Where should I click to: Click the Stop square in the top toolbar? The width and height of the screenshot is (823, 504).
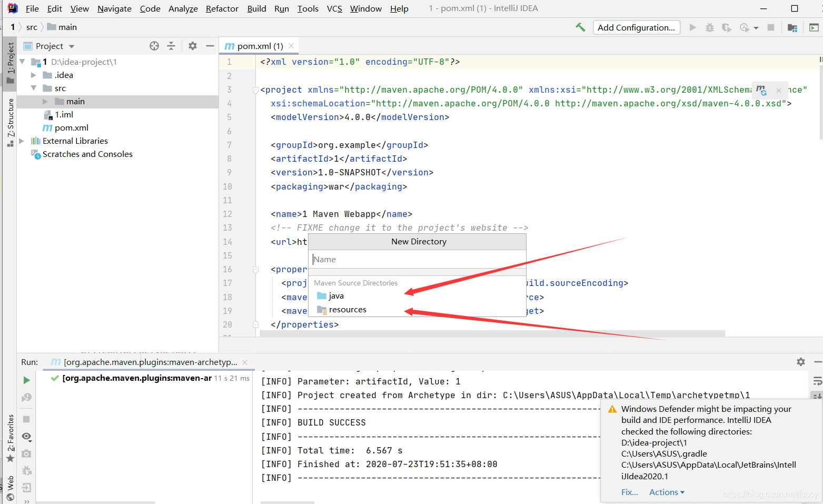click(x=771, y=27)
